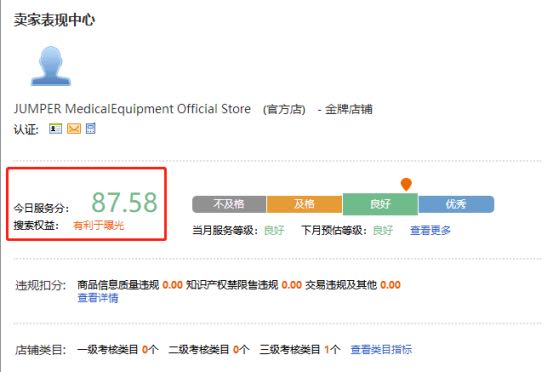Click the blue phone verification icon
Screen dimensions: 554x372
tap(91, 128)
